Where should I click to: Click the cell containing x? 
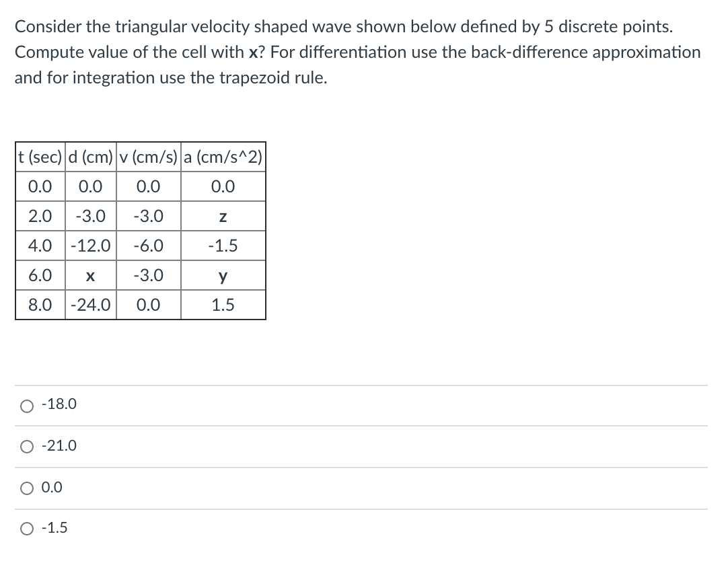coord(90,275)
